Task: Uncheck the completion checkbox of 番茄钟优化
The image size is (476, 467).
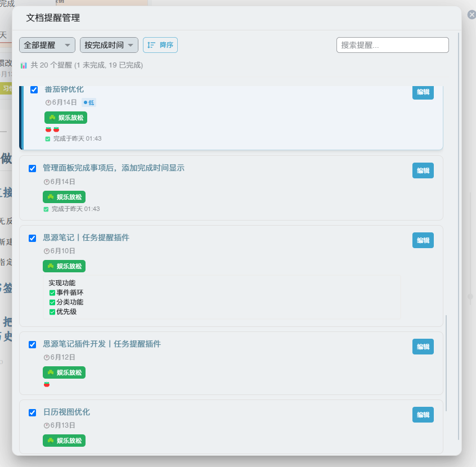Action: (34, 89)
